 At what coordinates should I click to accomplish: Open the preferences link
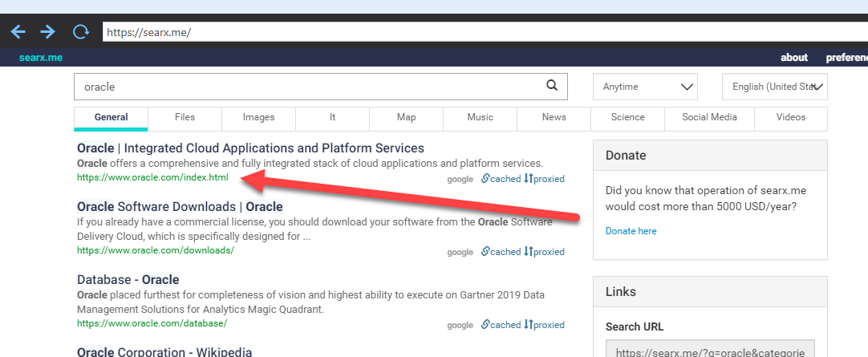click(847, 58)
